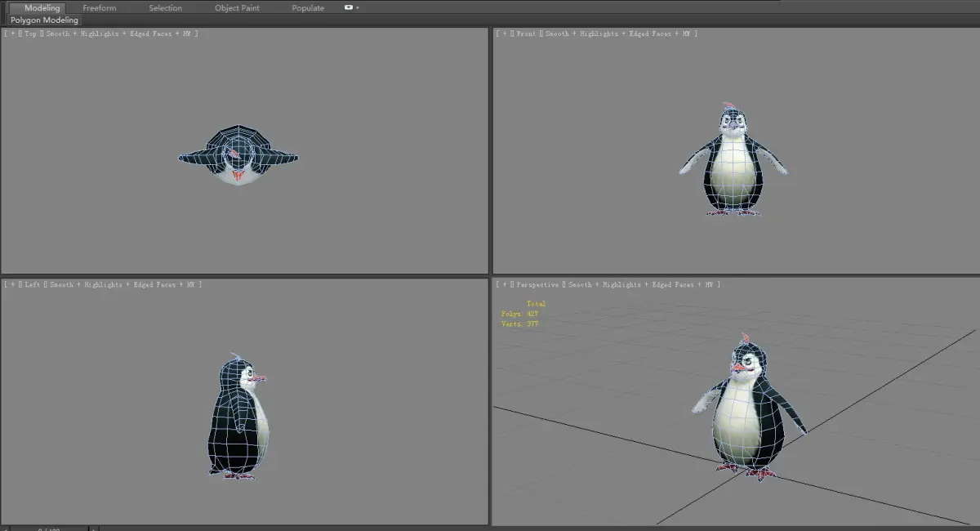The width and height of the screenshot is (980, 531).
Task: Click the Verts count statistic text
Action: [x=519, y=324]
